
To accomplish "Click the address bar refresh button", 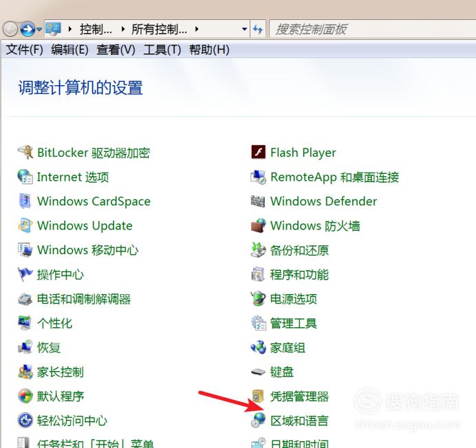I will coord(258,29).
